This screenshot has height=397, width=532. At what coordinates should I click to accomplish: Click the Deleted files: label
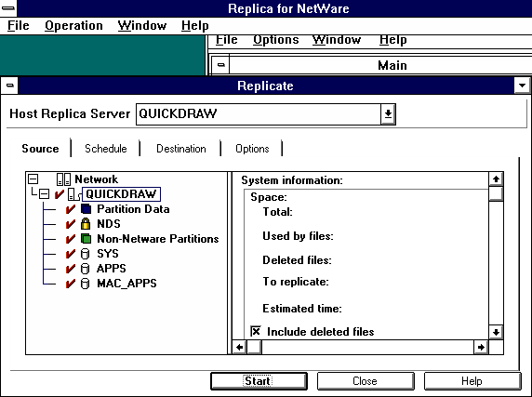(x=297, y=260)
